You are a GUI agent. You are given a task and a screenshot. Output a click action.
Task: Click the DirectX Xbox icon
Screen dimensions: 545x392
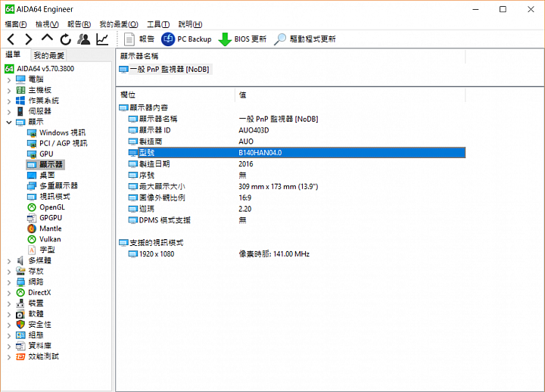point(20,293)
